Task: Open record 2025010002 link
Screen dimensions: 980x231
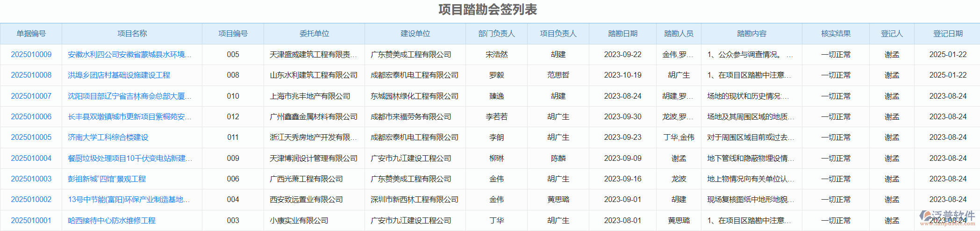Action: (x=31, y=200)
